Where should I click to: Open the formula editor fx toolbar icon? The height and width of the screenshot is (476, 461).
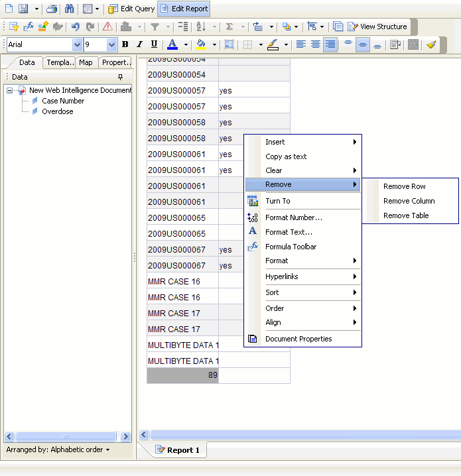pos(29,27)
